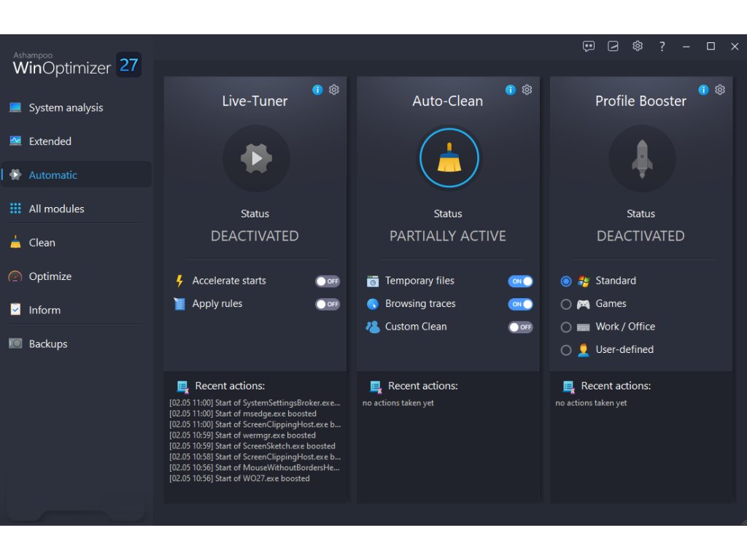The image size is (747, 560).
Task: Click the WO27.exe boosted log entry
Action: click(239, 478)
